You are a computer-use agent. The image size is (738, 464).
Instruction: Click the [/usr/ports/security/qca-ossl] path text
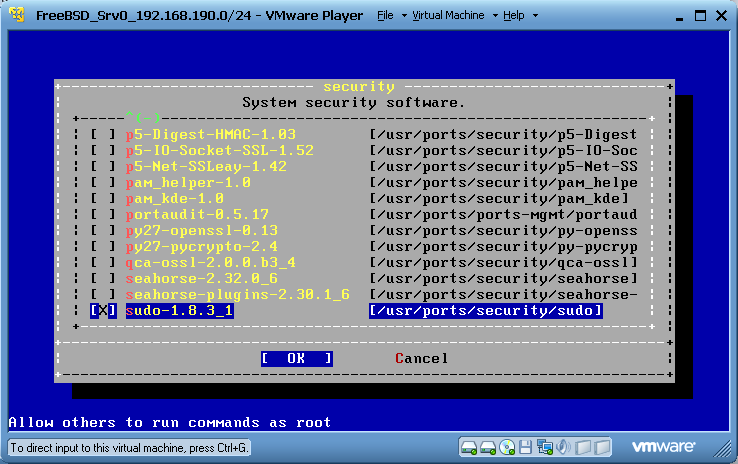pos(504,263)
